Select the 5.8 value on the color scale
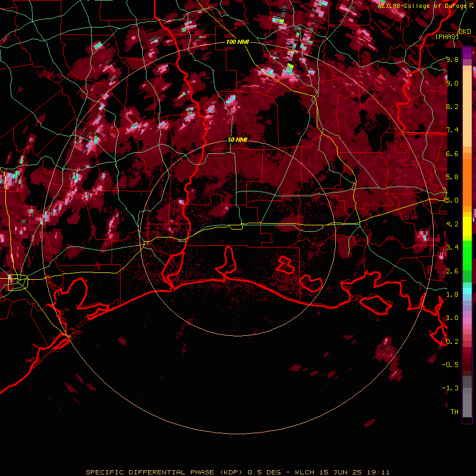The width and height of the screenshot is (476, 476). click(452, 177)
